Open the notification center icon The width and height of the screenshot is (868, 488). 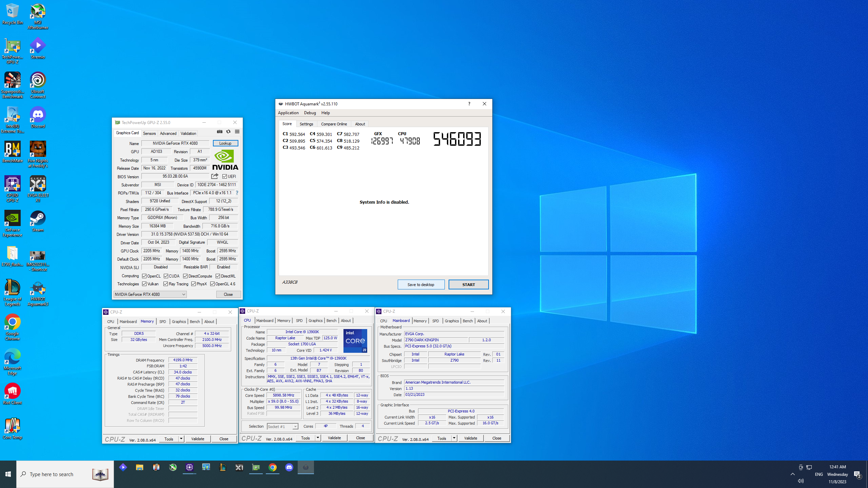tap(857, 474)
